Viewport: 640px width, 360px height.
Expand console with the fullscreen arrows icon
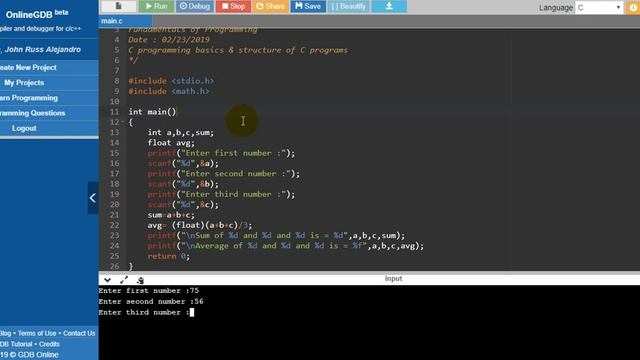pyautogui.click(x=124, y=280)
